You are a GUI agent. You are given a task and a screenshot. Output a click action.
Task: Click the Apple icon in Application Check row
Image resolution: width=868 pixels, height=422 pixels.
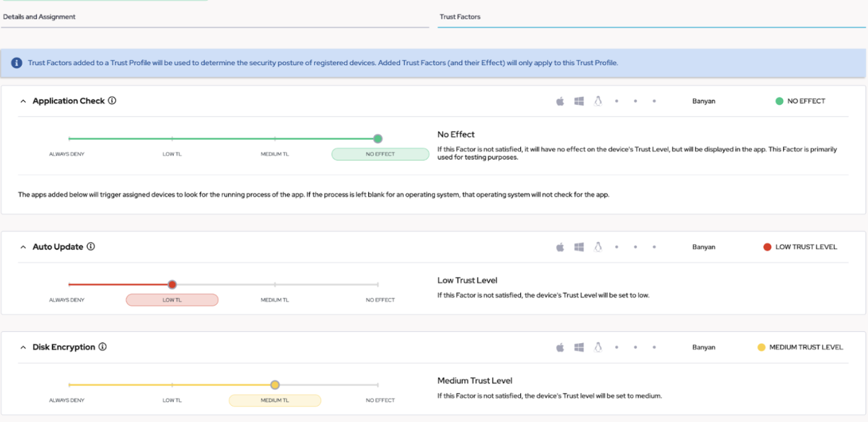[x=560, y=101]
